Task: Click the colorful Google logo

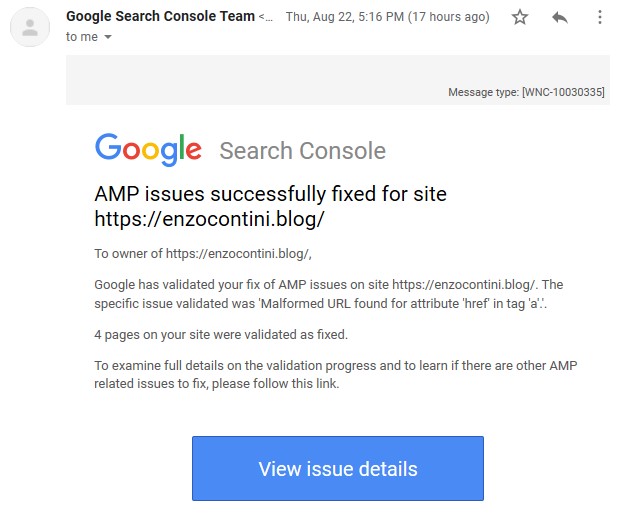Action: tap(149, 149)
